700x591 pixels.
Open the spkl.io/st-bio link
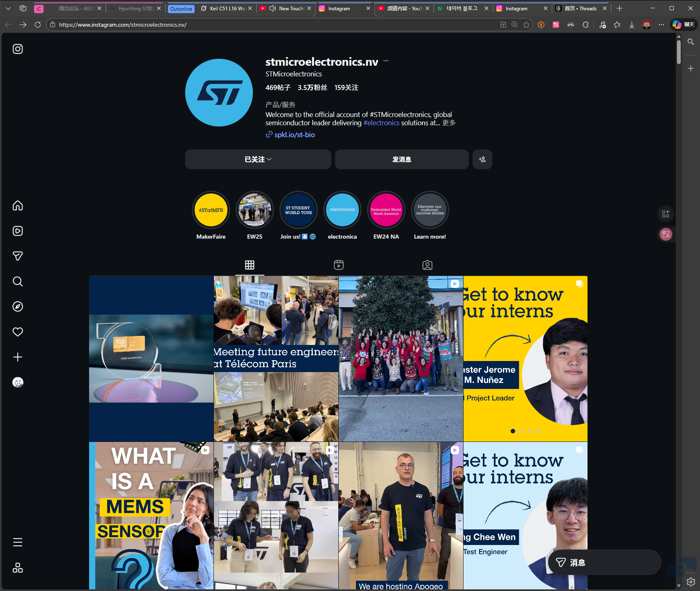click(x=294, y=135)
